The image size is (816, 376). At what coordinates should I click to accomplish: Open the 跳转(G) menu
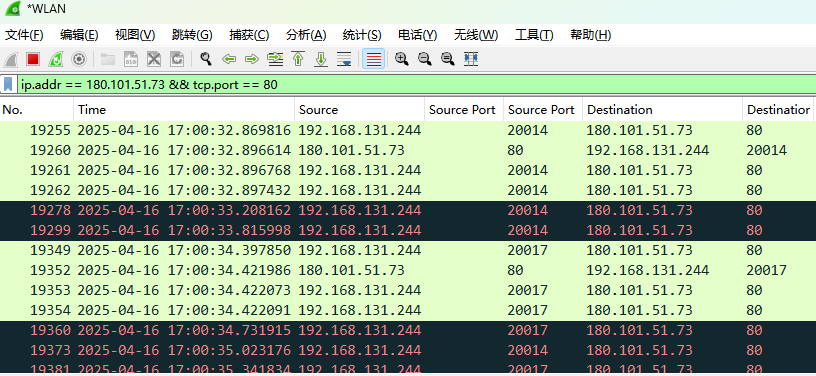[x=192, y=35]
